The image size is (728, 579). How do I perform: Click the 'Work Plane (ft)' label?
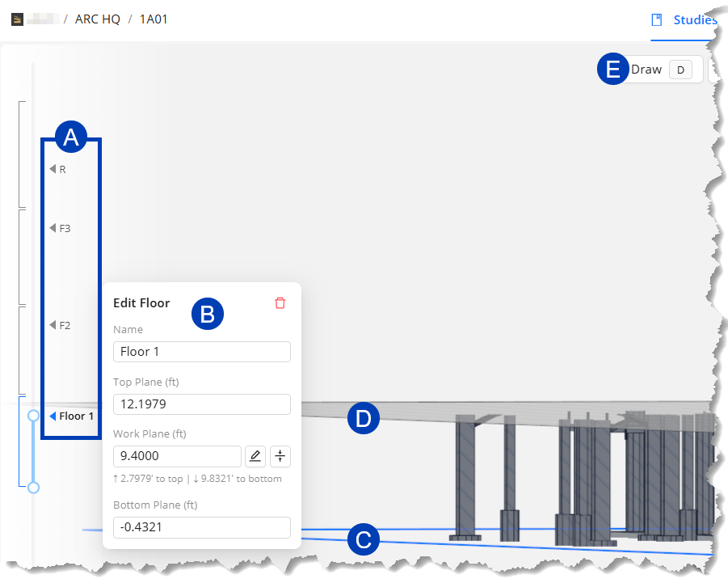[149, 434]
